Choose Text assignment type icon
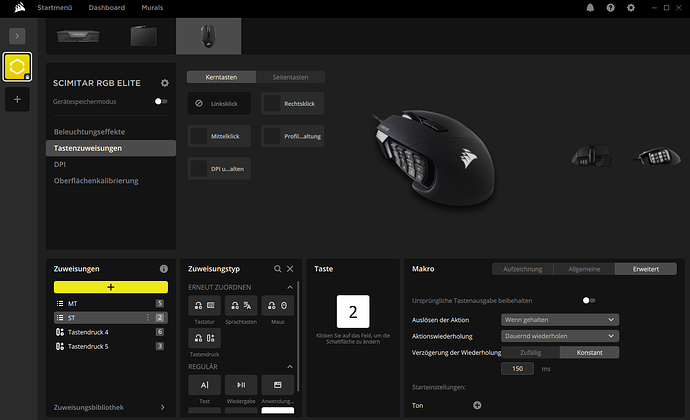 pos(205,385)
